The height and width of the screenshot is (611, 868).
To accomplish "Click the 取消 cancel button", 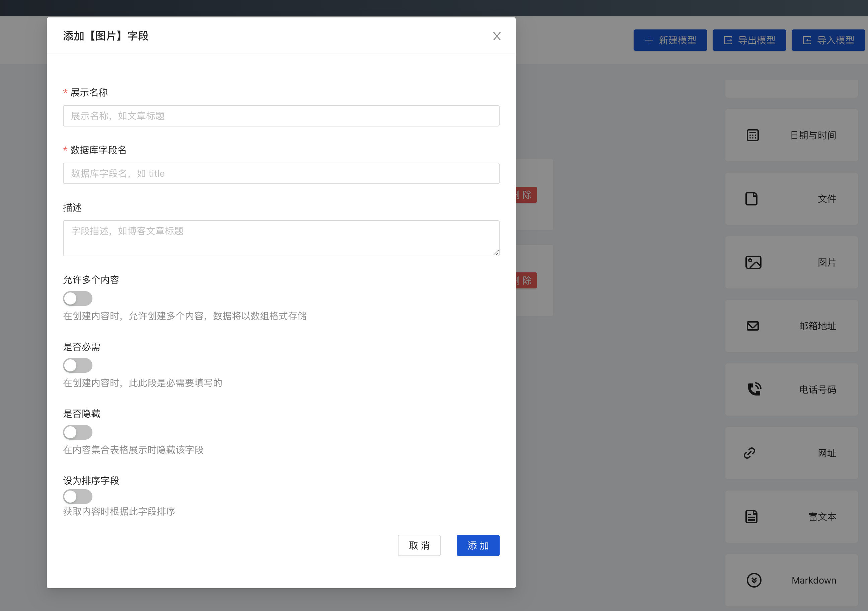I will click(419, 545).
